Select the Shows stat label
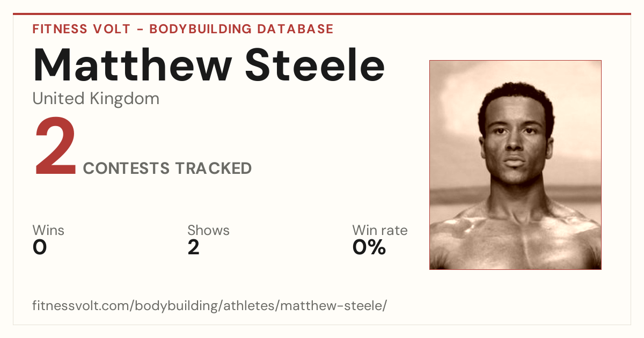Image resolution: width=644 pixels, height=338 pixels. 208,231
